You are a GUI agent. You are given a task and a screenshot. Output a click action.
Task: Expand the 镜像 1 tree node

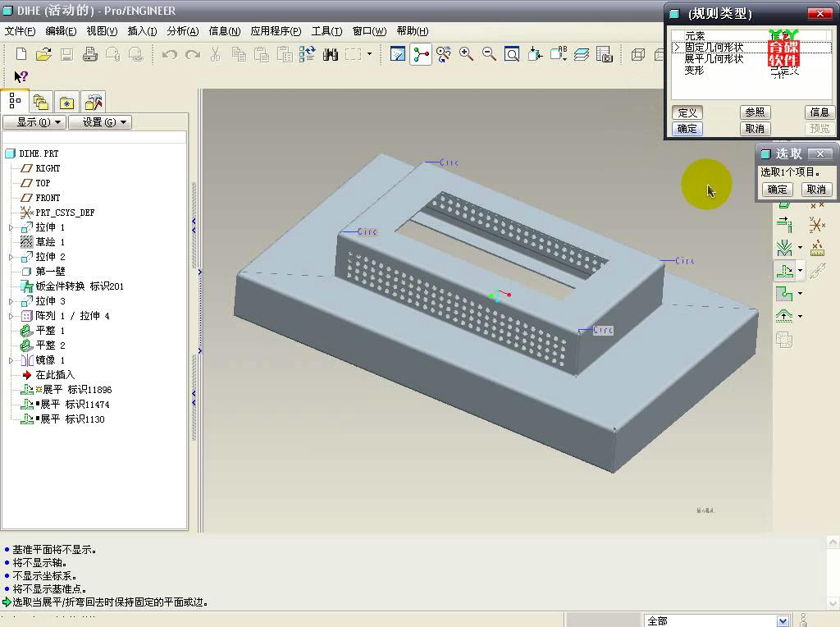[x=11, y=360]
